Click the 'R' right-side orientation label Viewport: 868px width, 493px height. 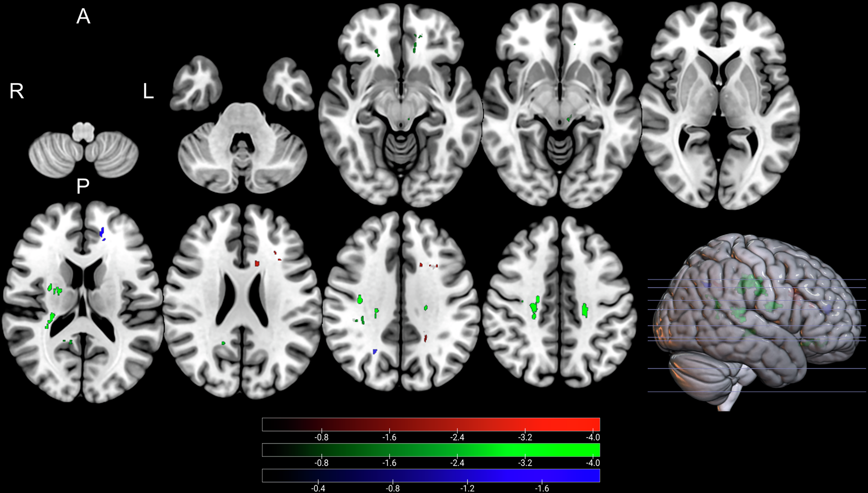(x=17, y=91)
